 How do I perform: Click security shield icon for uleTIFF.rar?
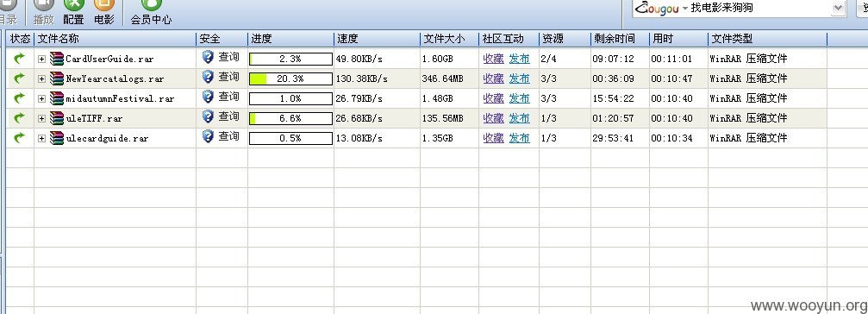pos(208,116)
